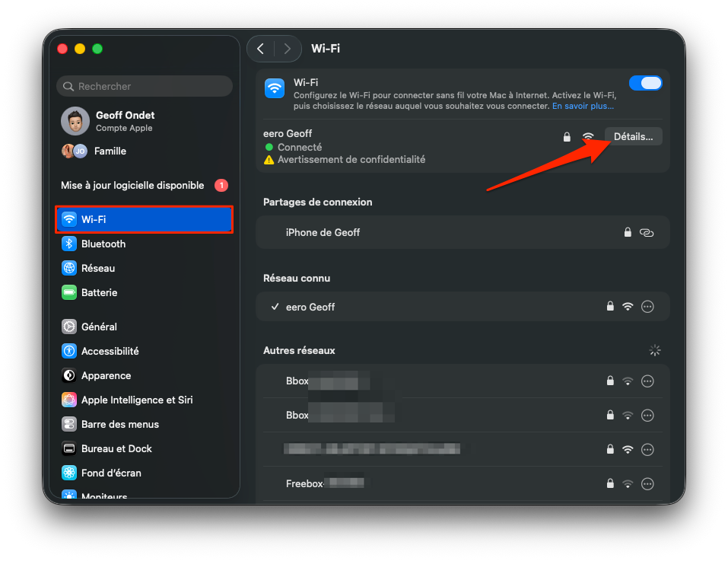Click the hotspot link icon on iPhone de Geoff
This screenshot has width=728, height=561.
(x=647, y=232)
